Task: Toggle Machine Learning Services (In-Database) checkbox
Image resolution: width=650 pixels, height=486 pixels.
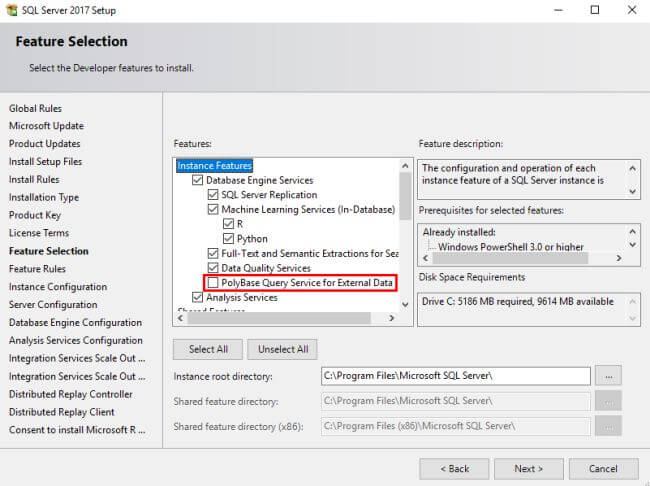Action: [x=213, y=209]
